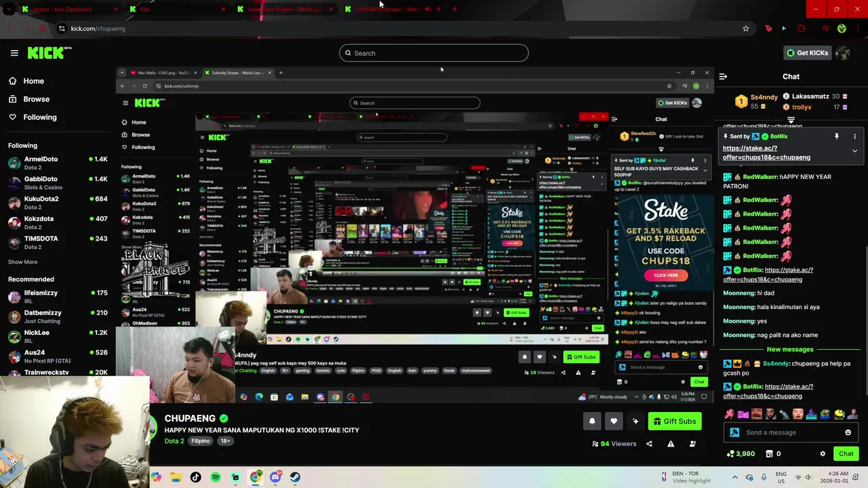Select the pink video-camera emote in quick emotes
868x488 pixels.
pos(743,413)
